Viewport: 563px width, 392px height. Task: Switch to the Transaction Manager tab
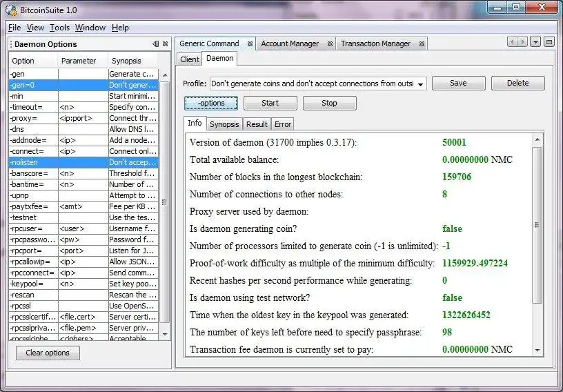375,44
